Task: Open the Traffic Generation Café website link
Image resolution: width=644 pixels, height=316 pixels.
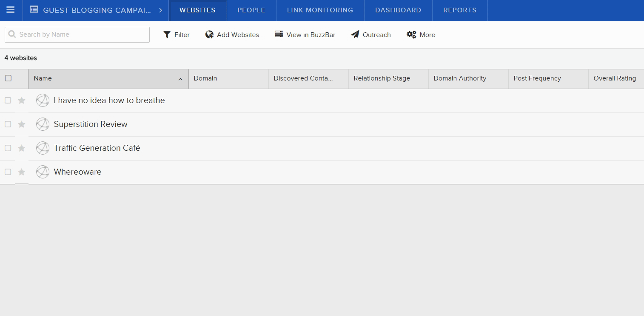Action: pos(97,148)
